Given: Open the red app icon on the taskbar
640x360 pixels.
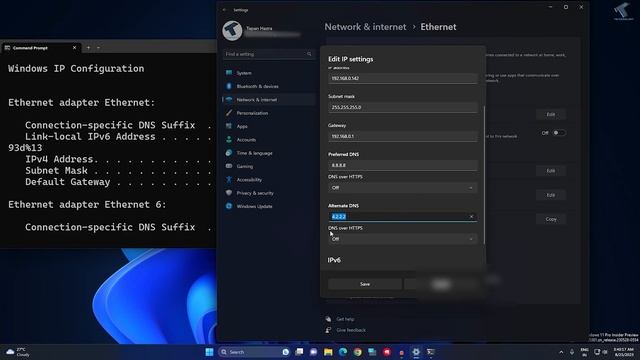Looking at the screenshot, I should pos(387,352).
